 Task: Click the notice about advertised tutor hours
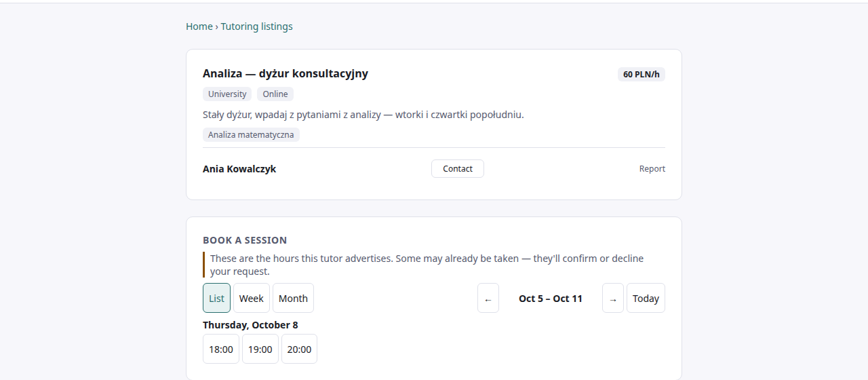[x=434, y=265]
